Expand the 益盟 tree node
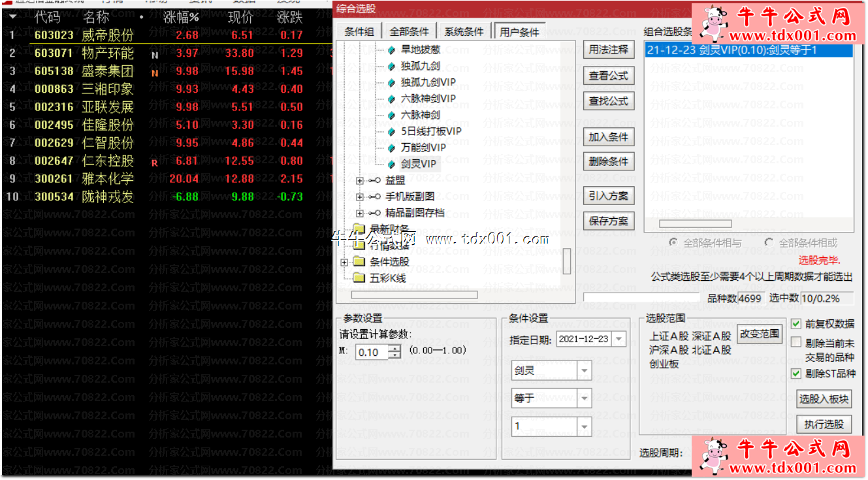The width and height of the screenshot is (868, 480). pos(359,181)
